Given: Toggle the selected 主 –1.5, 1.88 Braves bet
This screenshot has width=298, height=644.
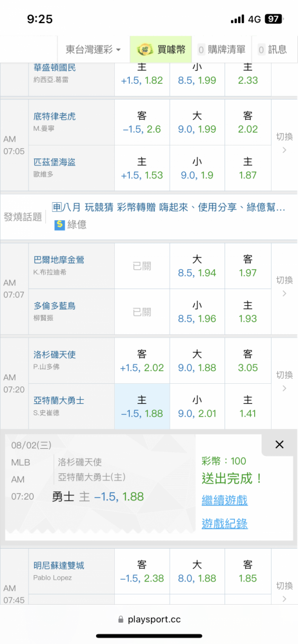Looking at the screenshot, I should tap(142, 406).
